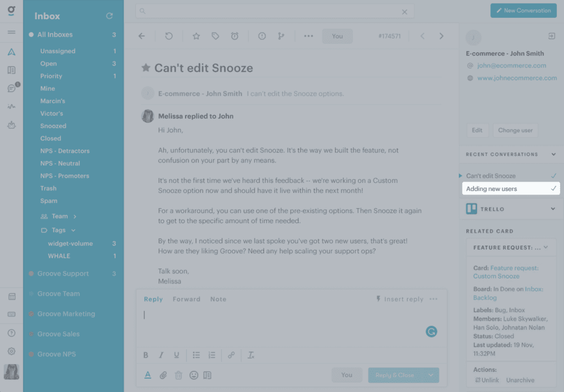Click the New Conversation button
The height and width of the screenshot is (392, 564).
523,10
